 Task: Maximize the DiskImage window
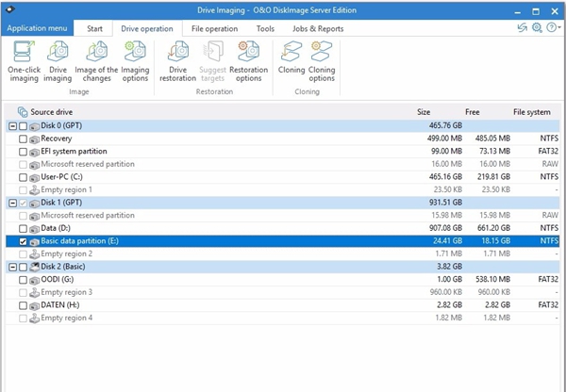click(536, 11)
